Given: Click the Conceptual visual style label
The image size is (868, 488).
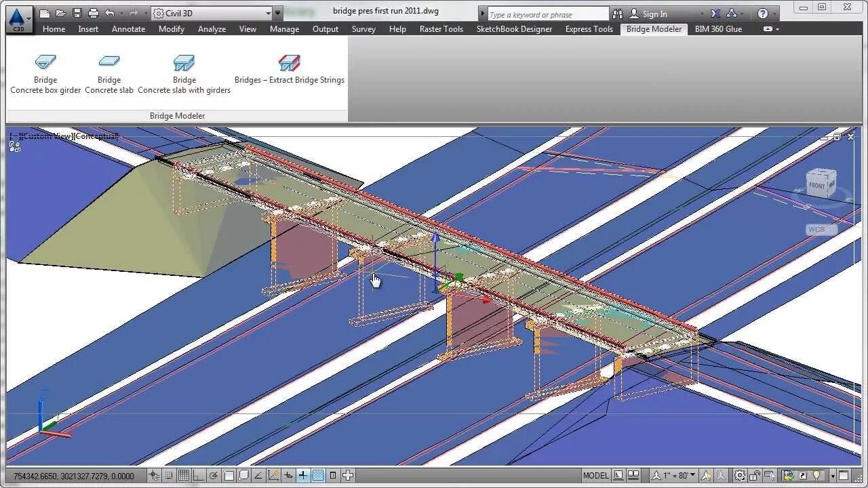Looking at the screenshot, I should 96,136.
